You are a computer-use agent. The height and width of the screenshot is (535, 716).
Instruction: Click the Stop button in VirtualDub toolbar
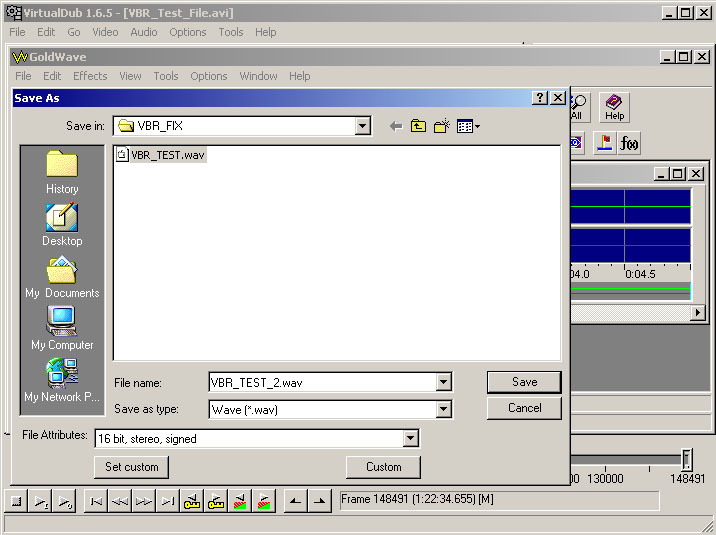click(16, 502)
